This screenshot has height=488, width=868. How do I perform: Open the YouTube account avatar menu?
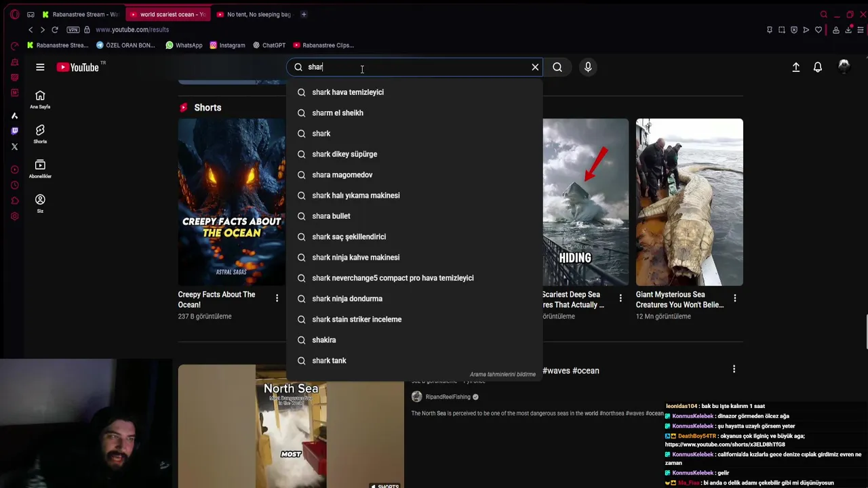[844, 66]
